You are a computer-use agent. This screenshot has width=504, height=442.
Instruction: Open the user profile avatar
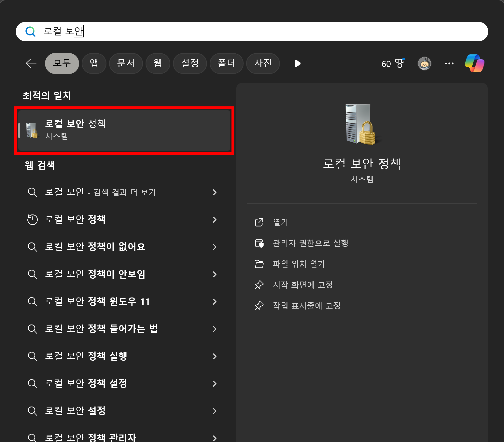coord(424,64)
